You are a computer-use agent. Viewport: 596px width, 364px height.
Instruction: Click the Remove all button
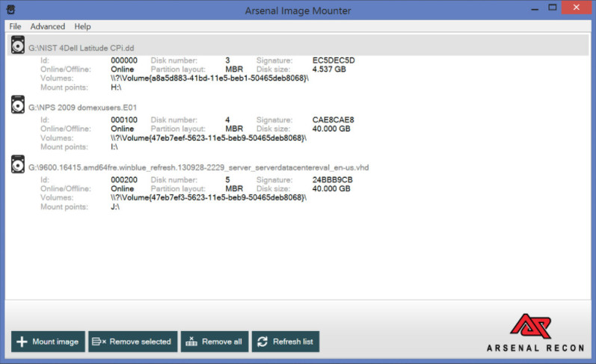pyautogui.click(x=215, y=342)
